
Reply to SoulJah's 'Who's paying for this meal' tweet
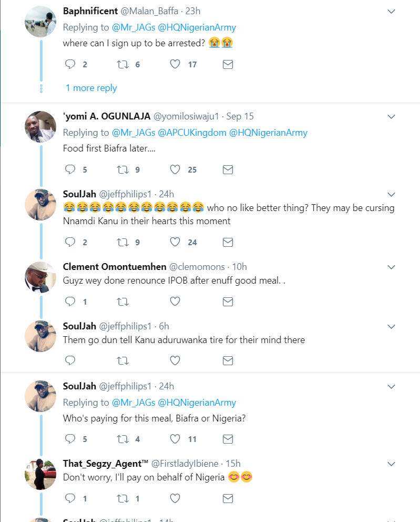click(70, 439)
